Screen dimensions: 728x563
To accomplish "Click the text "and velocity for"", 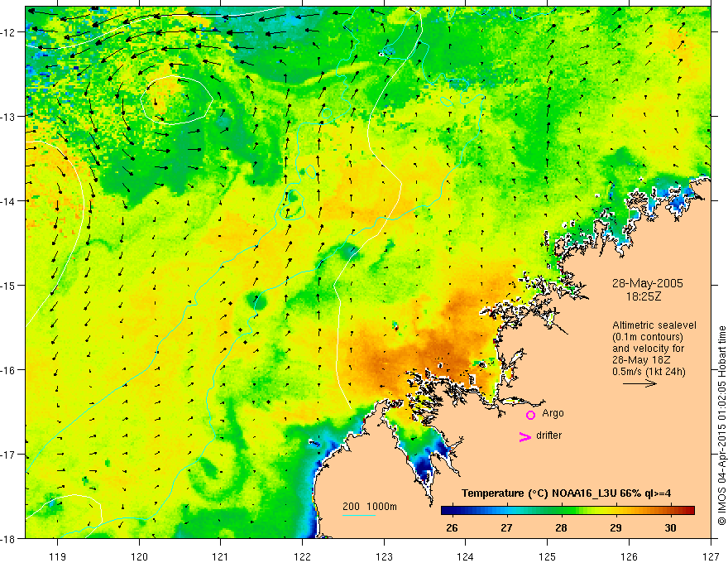I will click(648, 348).
